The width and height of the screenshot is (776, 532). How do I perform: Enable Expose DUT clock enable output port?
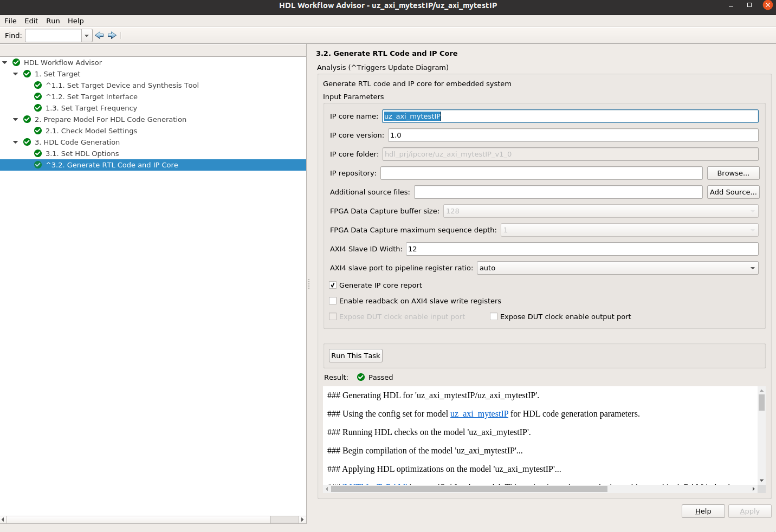tap(494, 317)
